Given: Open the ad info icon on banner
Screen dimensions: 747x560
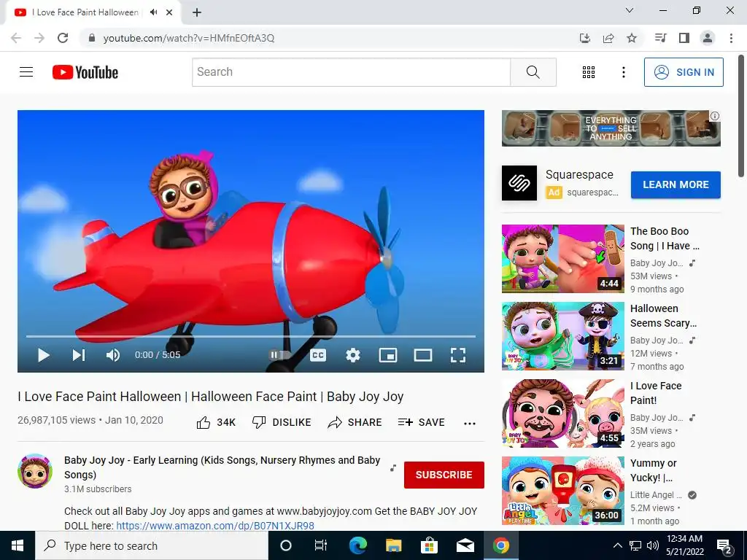Looking at the screenshot, I should point(715,116).
